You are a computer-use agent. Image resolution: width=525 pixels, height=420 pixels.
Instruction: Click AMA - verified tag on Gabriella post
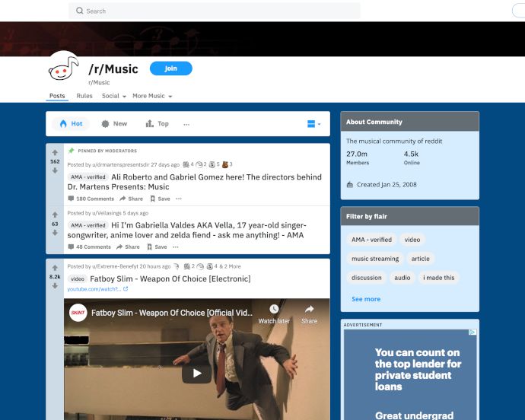88,225
